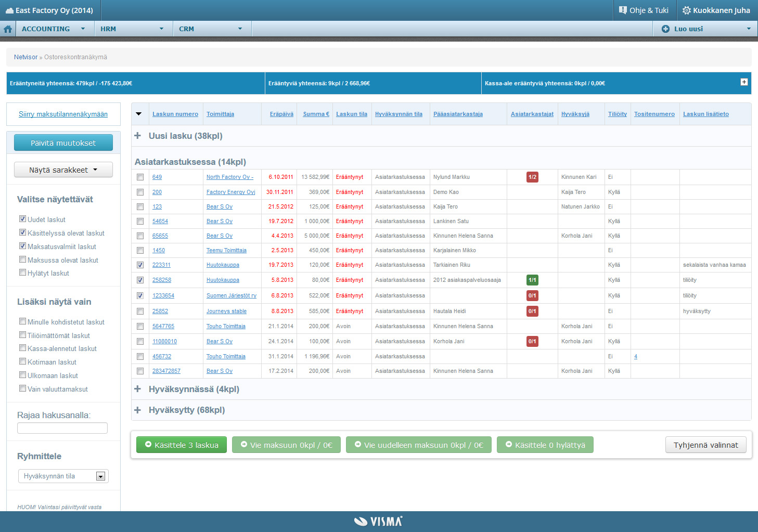Expand the blue summary bar plus icon

(x=744, y=82)
